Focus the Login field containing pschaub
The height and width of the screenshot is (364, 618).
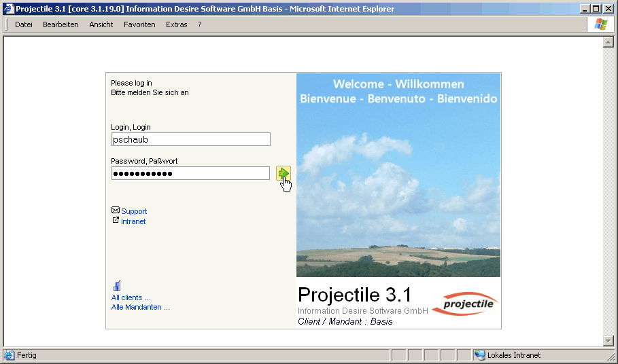[x=191, y=139]
